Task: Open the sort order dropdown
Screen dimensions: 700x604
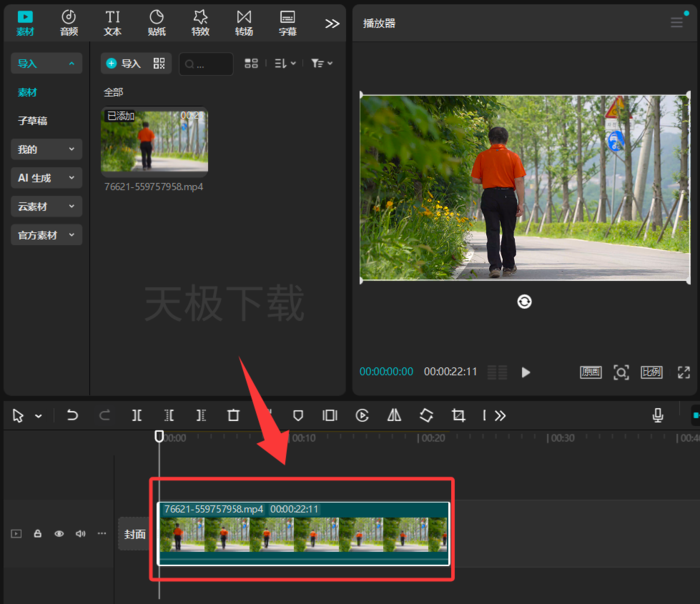Action: [285, 63]
